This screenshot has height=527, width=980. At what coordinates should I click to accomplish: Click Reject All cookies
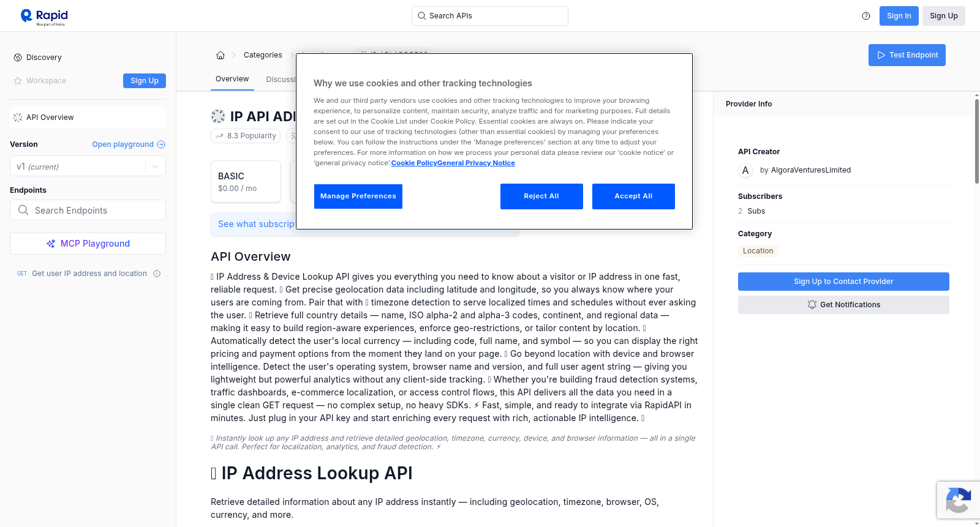pyautogui.click(x=541, y=196)
